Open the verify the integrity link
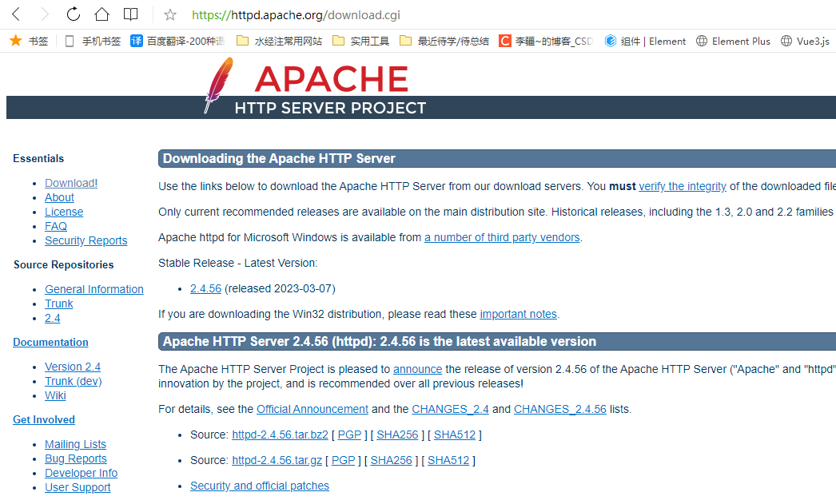 pyautogui.click(x=682, y=186)
